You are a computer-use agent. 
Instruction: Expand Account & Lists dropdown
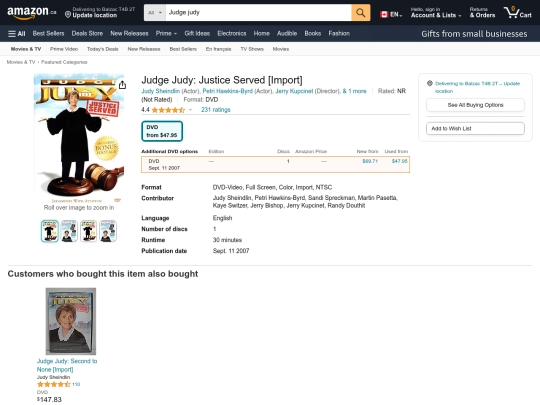[x=436, y=13]
